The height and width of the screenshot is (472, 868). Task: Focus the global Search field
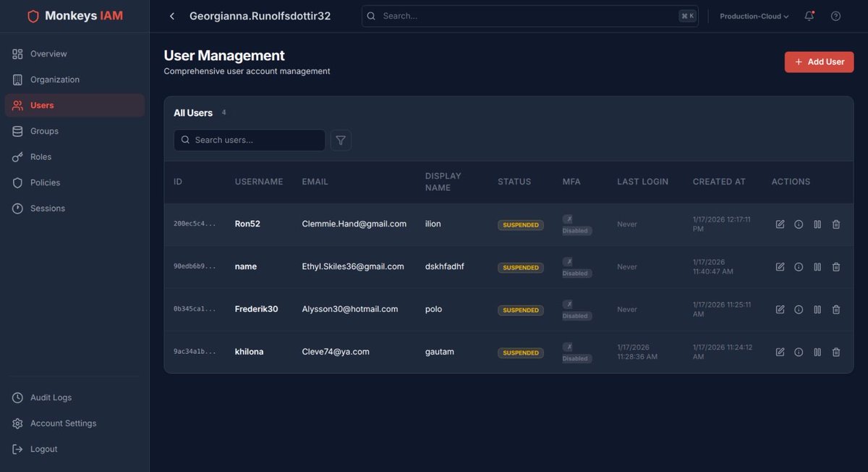529,16
